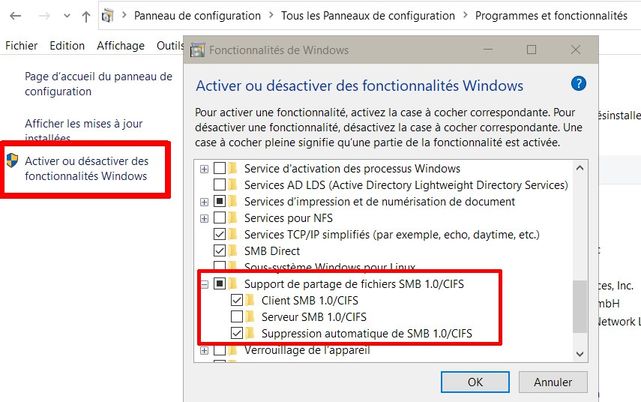Screen dimensions: 641x402
Task: Open the Affichage menu
Action: pyautogui.click(x=120, y=46)
